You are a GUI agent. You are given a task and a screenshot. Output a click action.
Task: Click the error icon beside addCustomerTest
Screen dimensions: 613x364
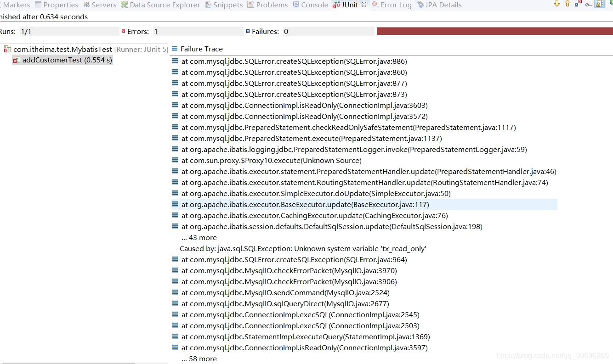(x=17, y=59)
